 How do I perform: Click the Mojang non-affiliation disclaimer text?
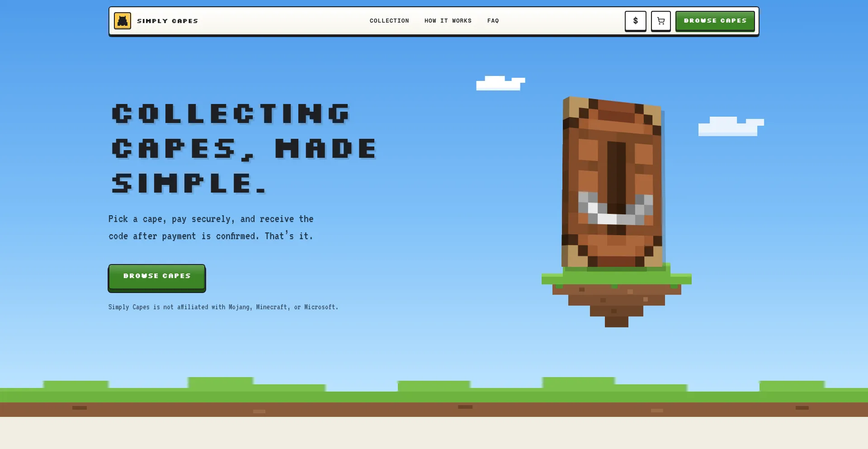(223, 307)
